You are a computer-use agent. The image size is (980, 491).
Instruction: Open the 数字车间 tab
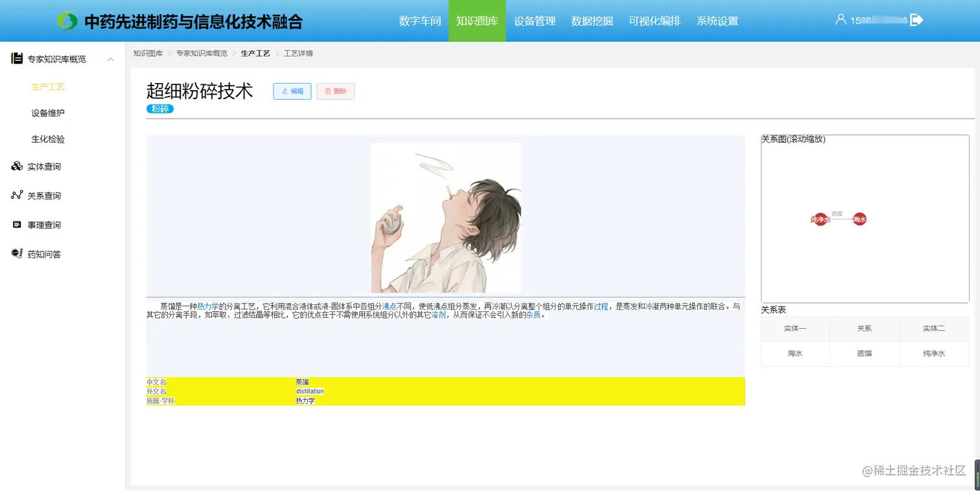(420, 21)
